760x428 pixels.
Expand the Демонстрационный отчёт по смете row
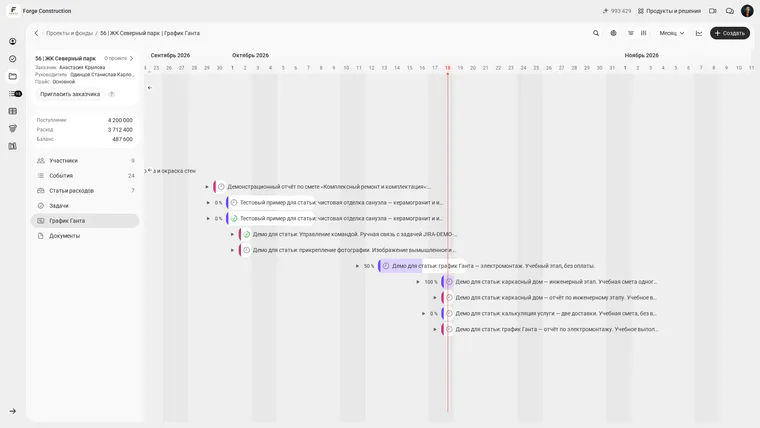pos(207,187)
